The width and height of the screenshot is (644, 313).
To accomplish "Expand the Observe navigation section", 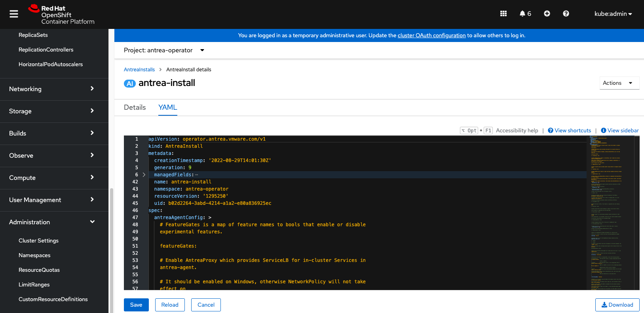I will point(54,156).
